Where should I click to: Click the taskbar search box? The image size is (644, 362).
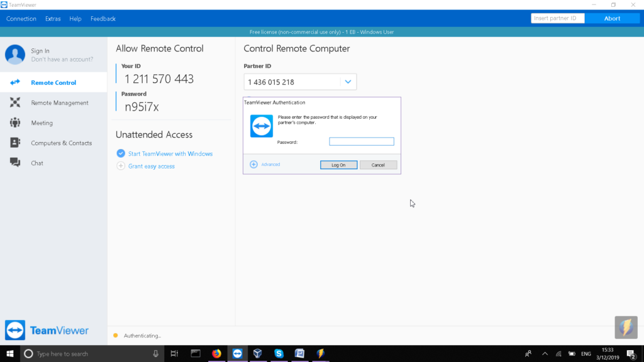[x=92, y=353]
